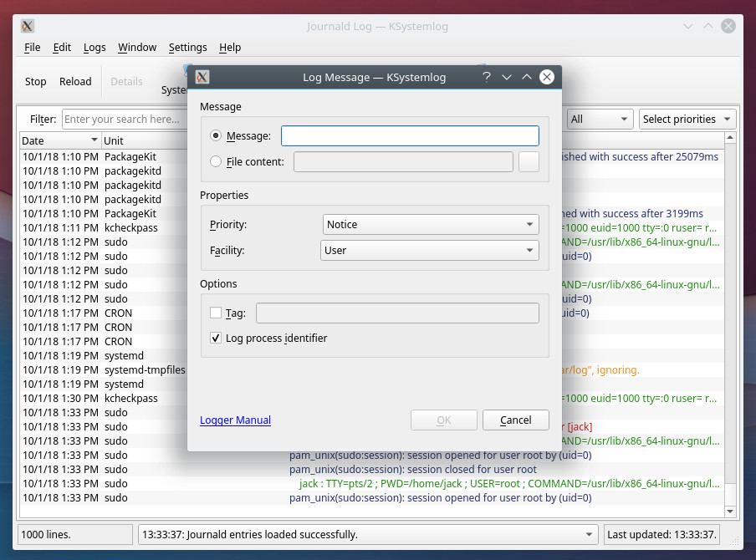
Task: Select the 1:11 PM kcheckpass row
Action: coord(104,228)
